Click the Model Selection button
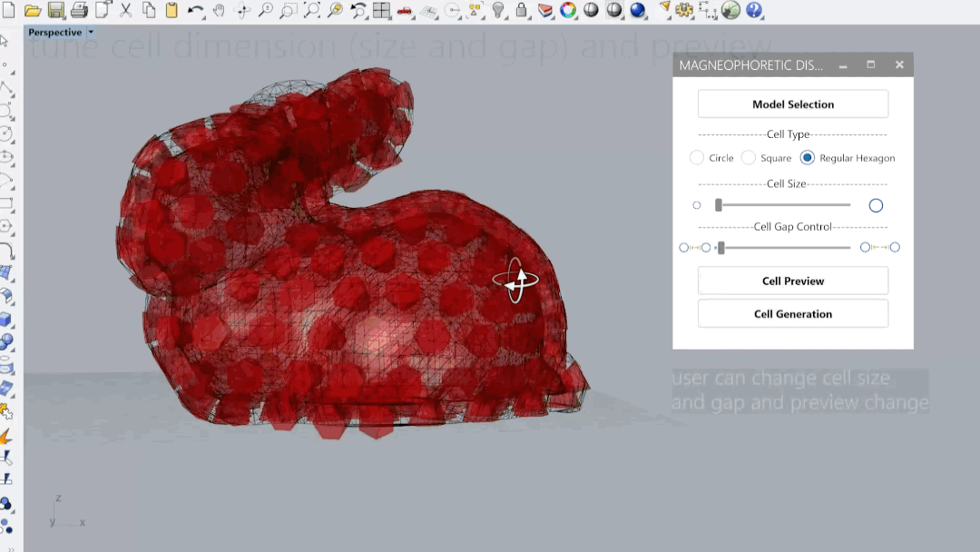Image resolution: width=980 pixels, height=552 pixels. coord(792,104)
